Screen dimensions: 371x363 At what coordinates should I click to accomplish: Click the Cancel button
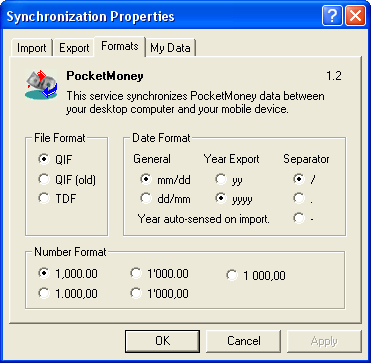244,341
